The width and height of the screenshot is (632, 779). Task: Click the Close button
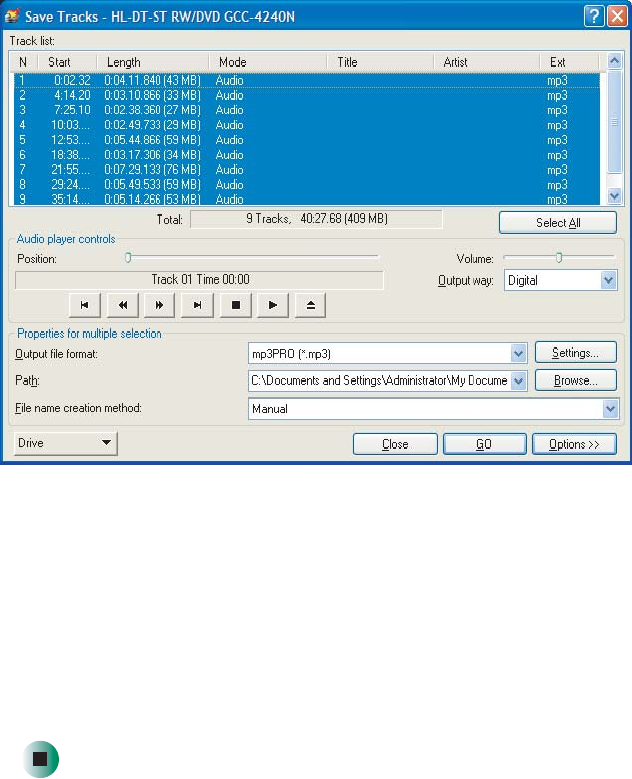(x=395, y=444)
